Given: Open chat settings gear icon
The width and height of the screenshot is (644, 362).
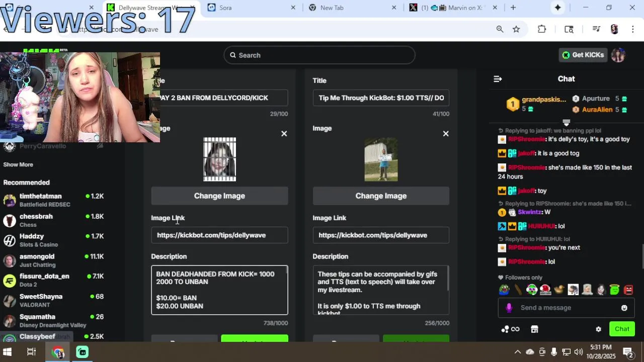Looking at the screenshot, I should (598, 329).
